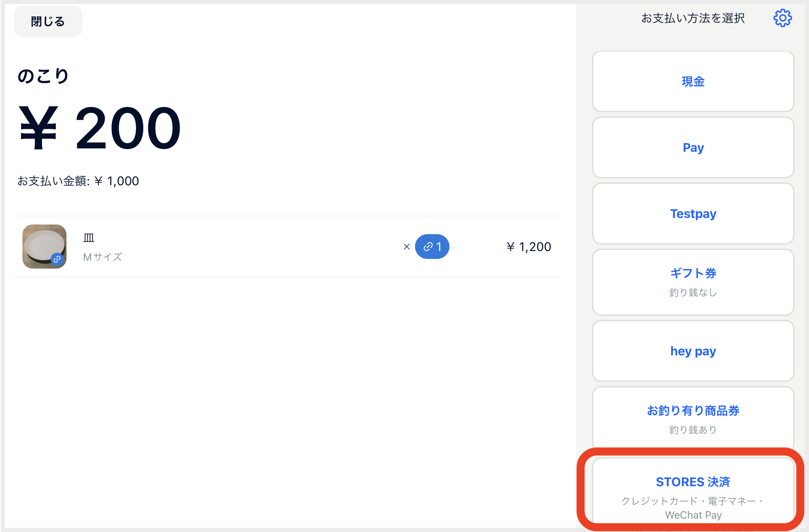Image resolution: width=809 pixels, height=532 pixels.
Task: Click the お支払い金額 ¥ 1,000 line
Action: pyautogui.click(x=78, y=181)
